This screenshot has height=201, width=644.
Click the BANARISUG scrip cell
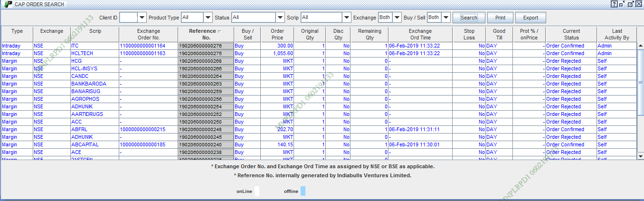coord(94,92)
